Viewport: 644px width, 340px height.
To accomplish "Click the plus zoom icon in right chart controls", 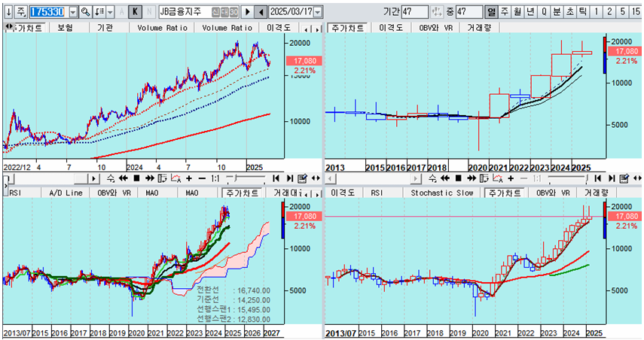I will (x=512, y=178).
